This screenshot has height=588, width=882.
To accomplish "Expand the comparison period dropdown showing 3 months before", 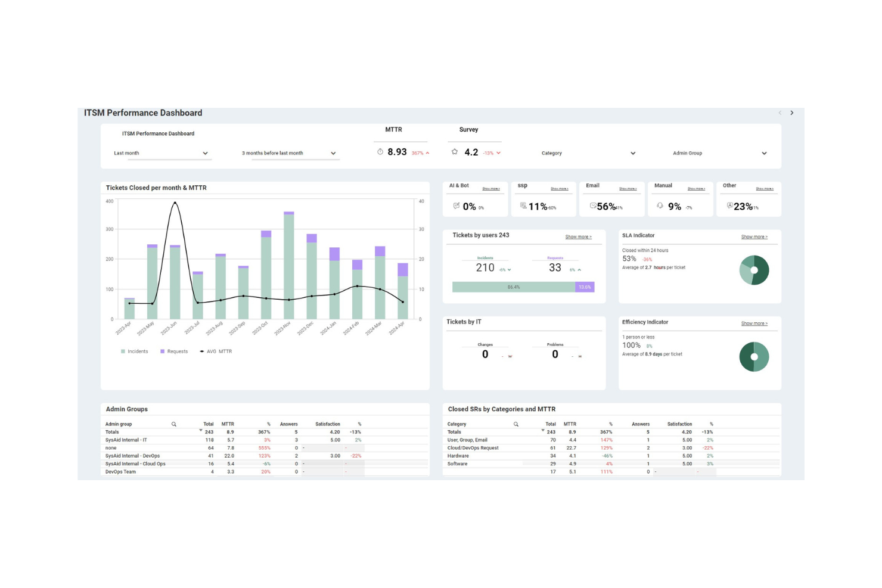I will click(x=333, y=153).
